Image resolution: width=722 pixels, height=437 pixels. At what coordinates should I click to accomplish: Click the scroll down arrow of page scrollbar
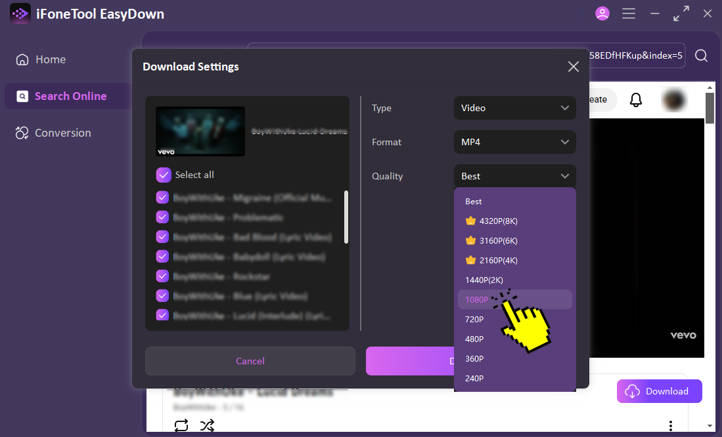[710, 426]
